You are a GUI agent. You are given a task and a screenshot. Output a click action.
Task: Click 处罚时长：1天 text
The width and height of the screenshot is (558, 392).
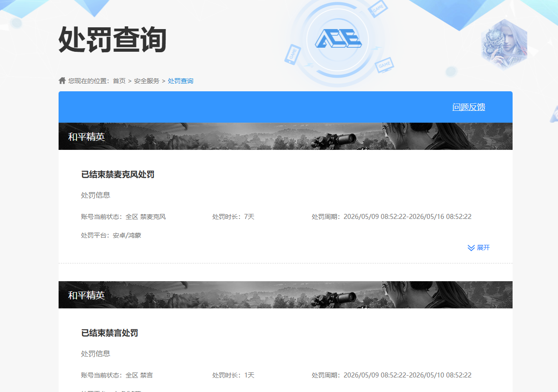tap(233, 375)
